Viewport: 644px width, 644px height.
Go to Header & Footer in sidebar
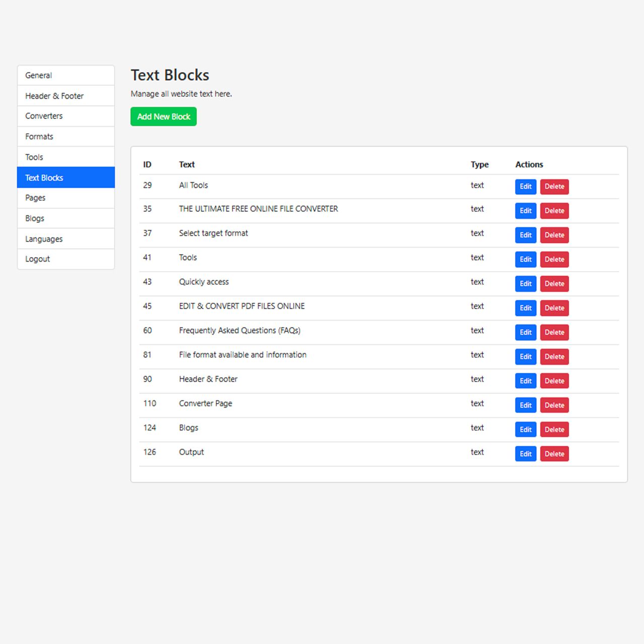click(x=66, y=96)
